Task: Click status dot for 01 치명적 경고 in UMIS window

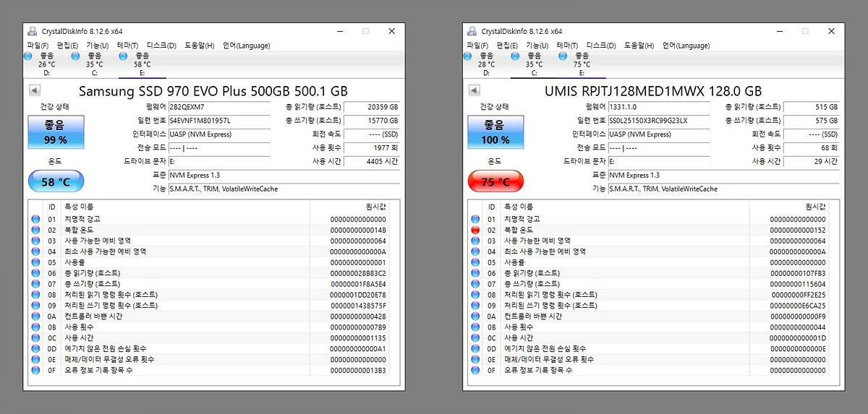Action: [x=475, y=219]
